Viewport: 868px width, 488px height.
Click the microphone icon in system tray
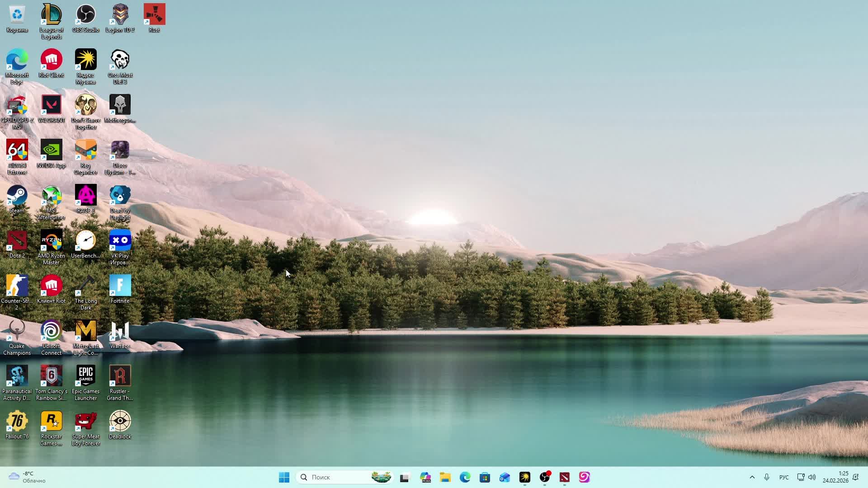pyautogui.click(x=767, y=477)
